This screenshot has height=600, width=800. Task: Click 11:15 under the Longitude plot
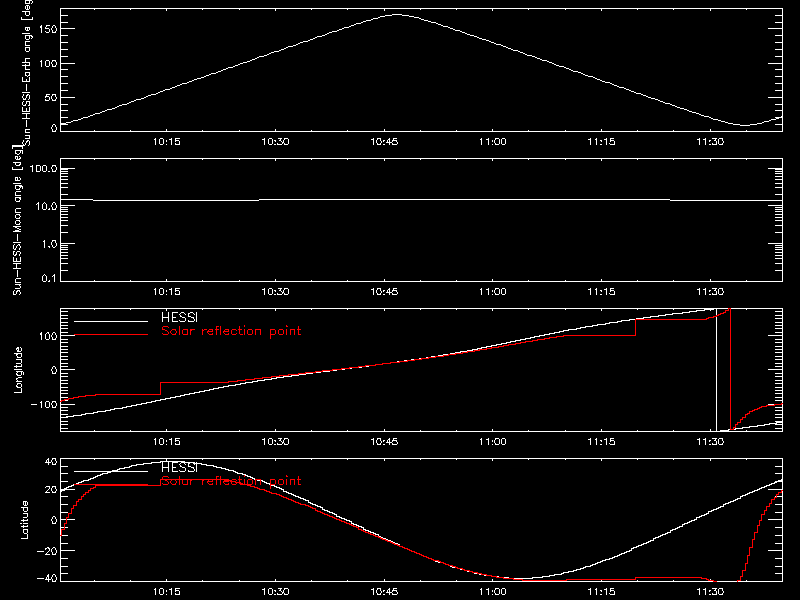point(602,442)
